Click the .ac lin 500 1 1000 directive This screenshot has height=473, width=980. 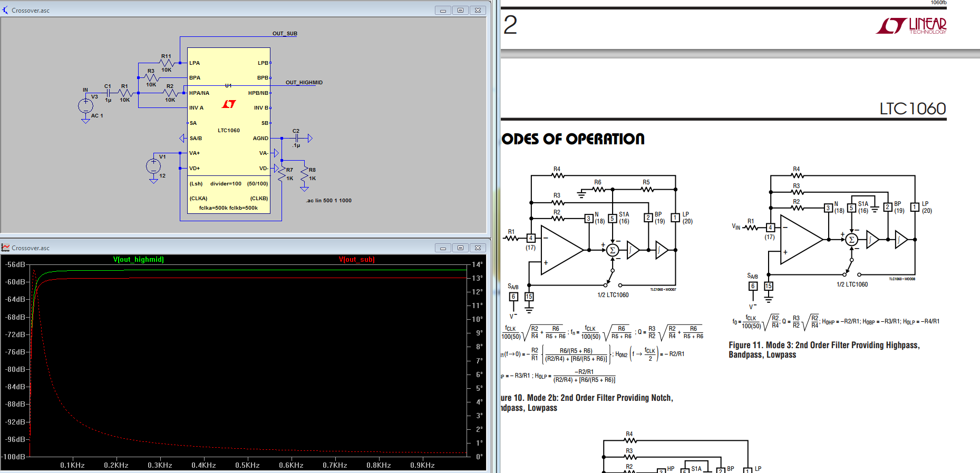point(329,201)
